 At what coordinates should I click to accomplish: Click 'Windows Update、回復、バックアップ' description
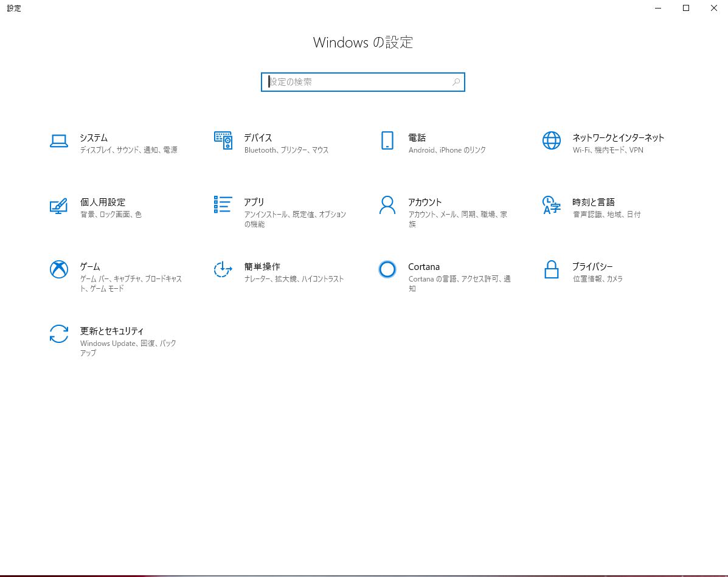click(x=128, y=348)
